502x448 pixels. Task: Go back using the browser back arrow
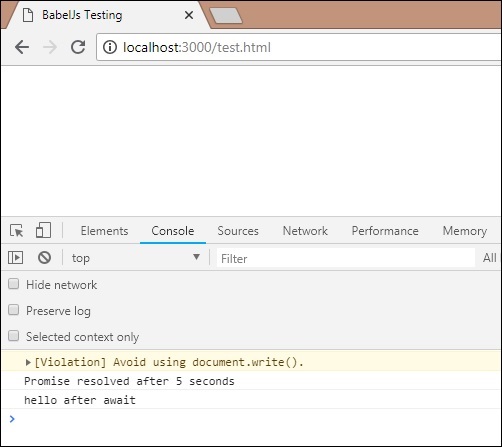tap(22, 47)
